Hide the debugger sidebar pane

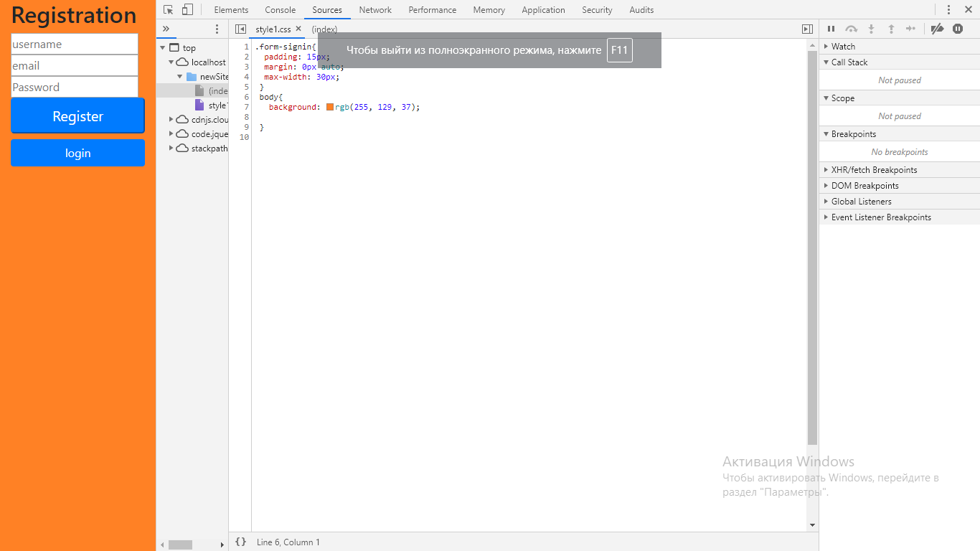click(807, 29)
